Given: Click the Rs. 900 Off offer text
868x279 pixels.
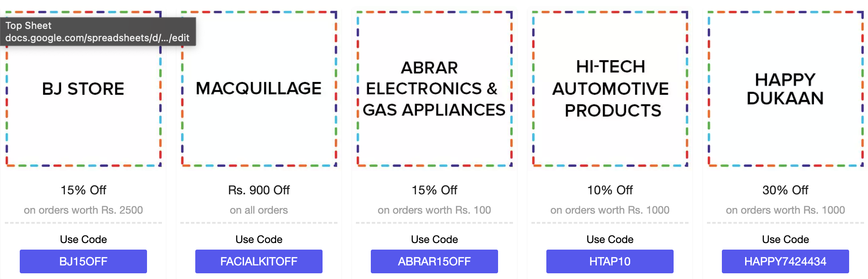Looking at the screenshot, I should 259,190.
